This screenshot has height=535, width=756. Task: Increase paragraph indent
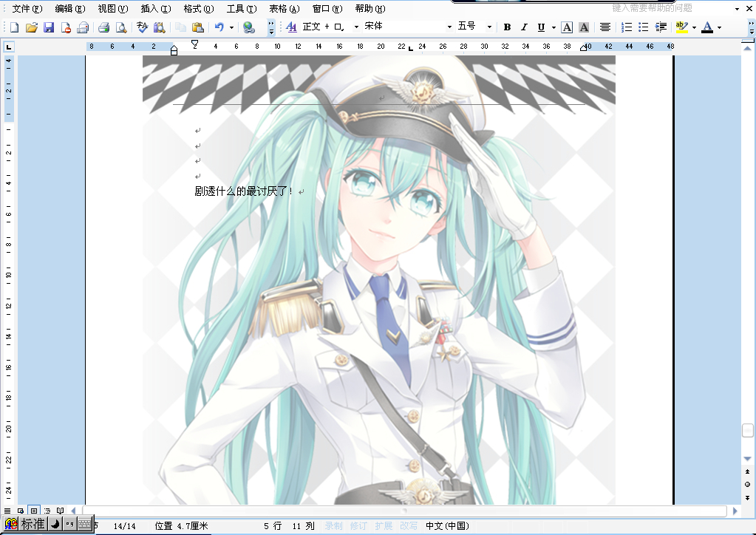pos(661,27)
